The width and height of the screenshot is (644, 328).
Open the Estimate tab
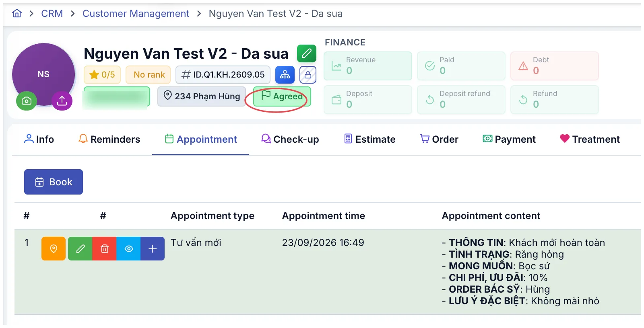(x=370, y=139)
